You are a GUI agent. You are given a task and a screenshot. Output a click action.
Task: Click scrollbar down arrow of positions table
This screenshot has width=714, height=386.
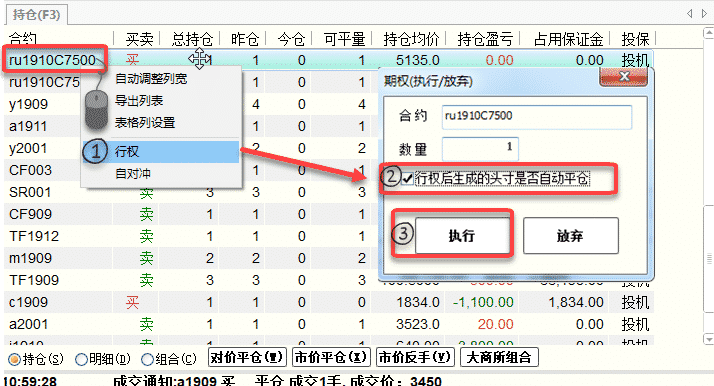tap(709, 339)
